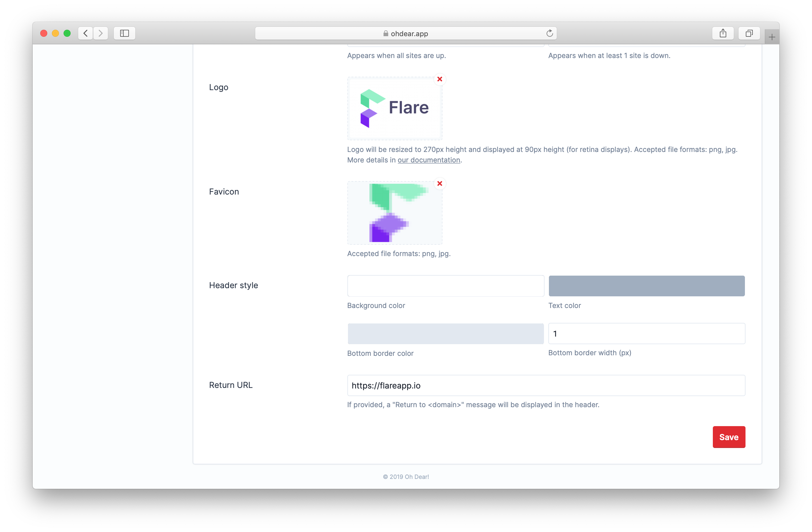This screenshot has width=812, height=532.
Task: Reload the page using the refresh icon
Action: (x=549, y=33)
